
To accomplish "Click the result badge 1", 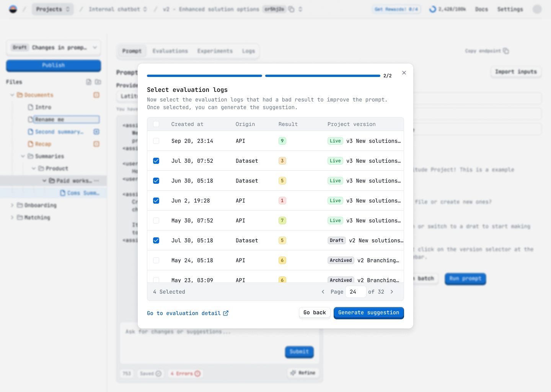I will tap(282, 201).
